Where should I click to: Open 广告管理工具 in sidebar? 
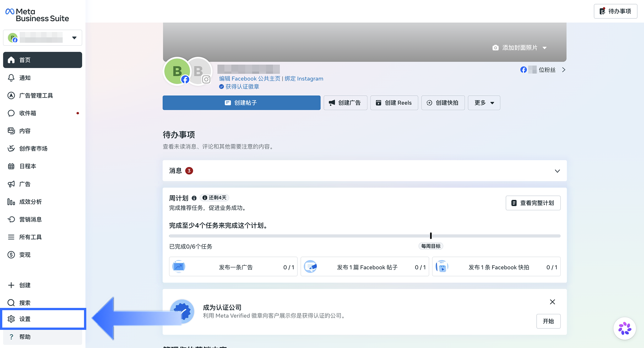(43, 96)
